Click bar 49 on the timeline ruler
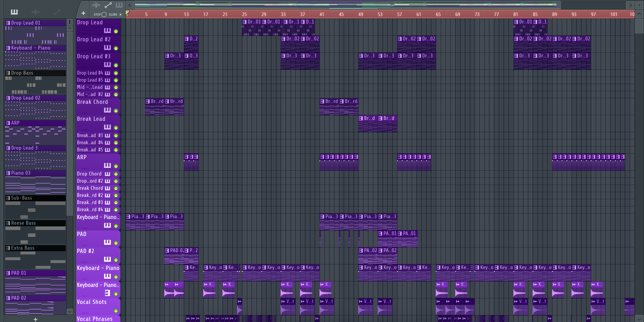This screenshot has width=644, height=322. tap(360, 15)
